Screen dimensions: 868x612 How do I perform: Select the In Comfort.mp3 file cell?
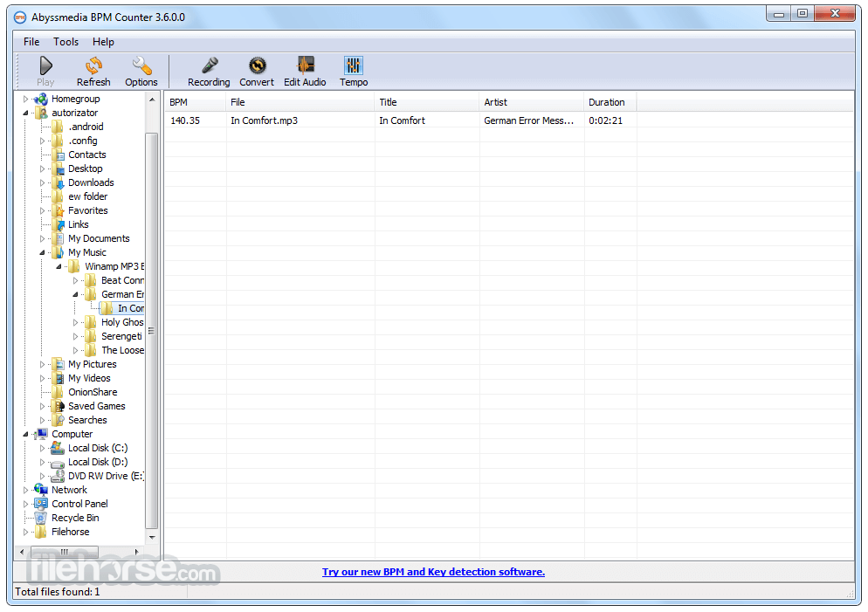click(x=264, y=120)
